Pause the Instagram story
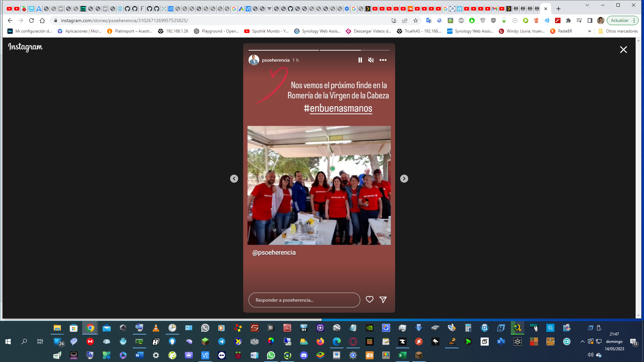Screen dimensions: 644x362 click(x=360, y=60)
